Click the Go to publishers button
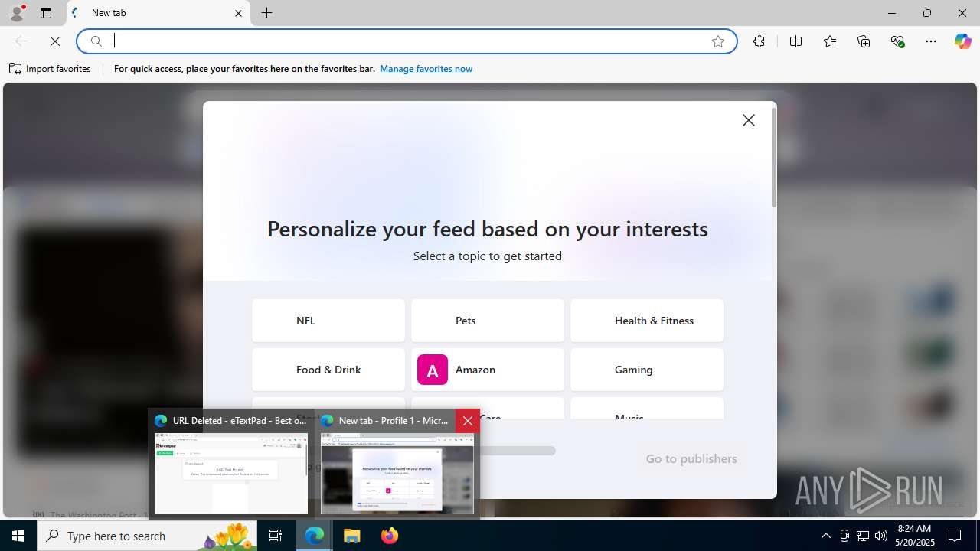This screenshot has height=551, width=980. [691, 458]
